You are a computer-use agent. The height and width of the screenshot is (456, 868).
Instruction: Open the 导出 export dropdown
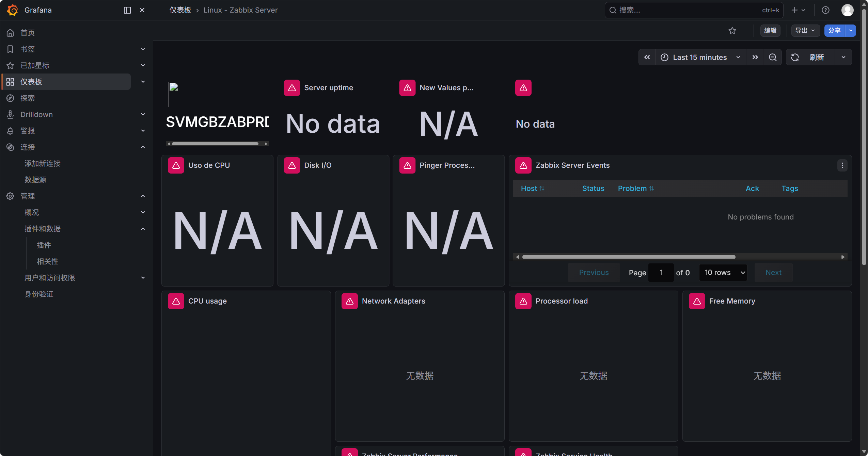pos(805,31)
